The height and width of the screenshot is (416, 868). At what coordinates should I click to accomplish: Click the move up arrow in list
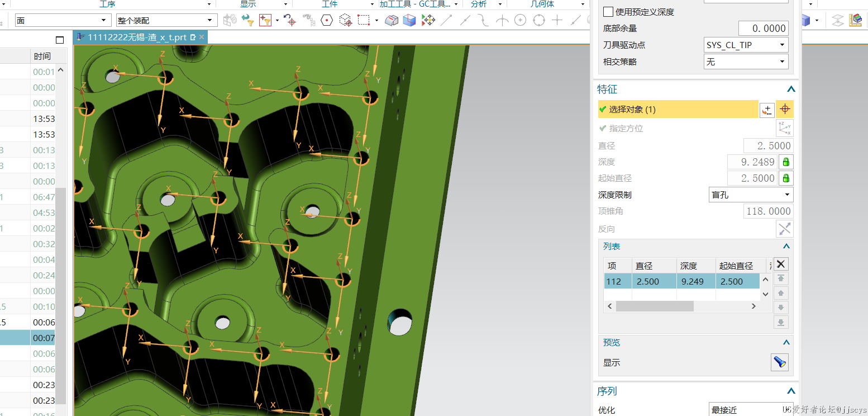pyautogui.click(x=781, y=293)
